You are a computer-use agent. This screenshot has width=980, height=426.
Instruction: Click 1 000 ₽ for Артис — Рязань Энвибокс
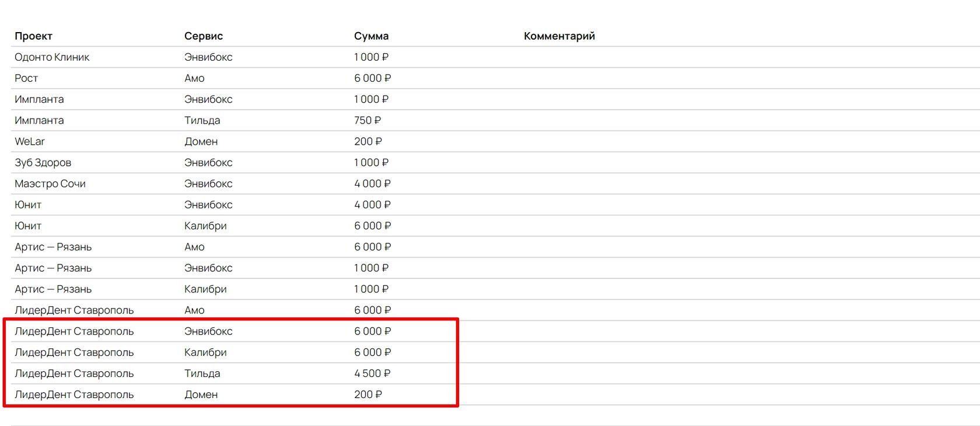[x=371, y=268]
